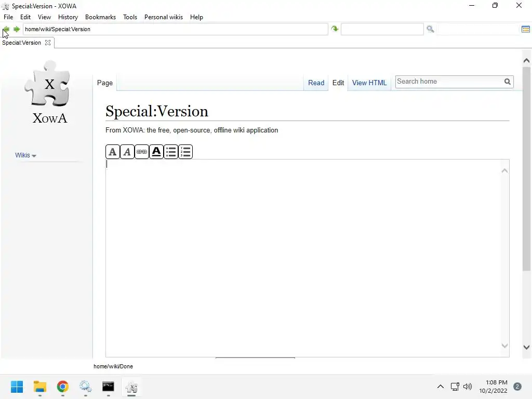Open the command prompt from the taskbar
Viewport: 532px width, 399px height.
pos(108,387)
